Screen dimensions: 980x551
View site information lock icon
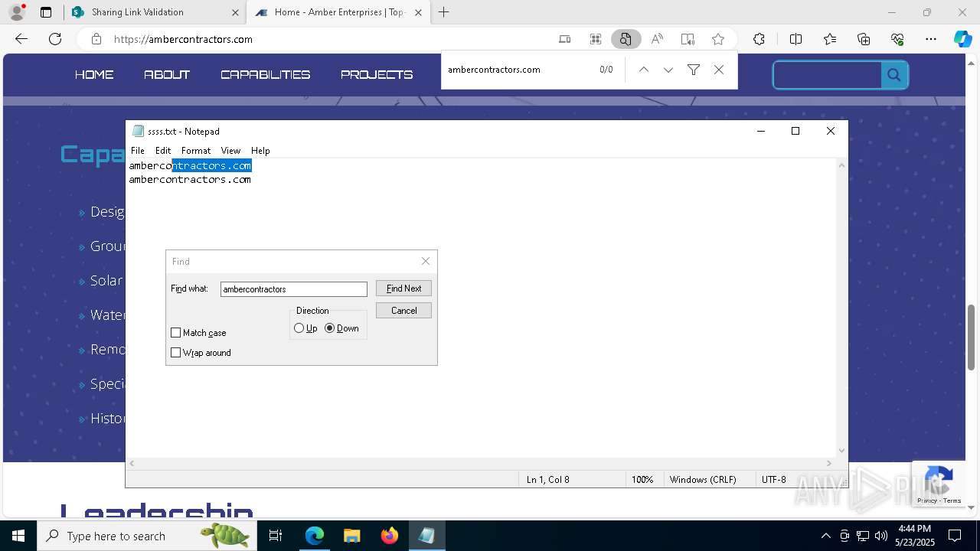96,39
